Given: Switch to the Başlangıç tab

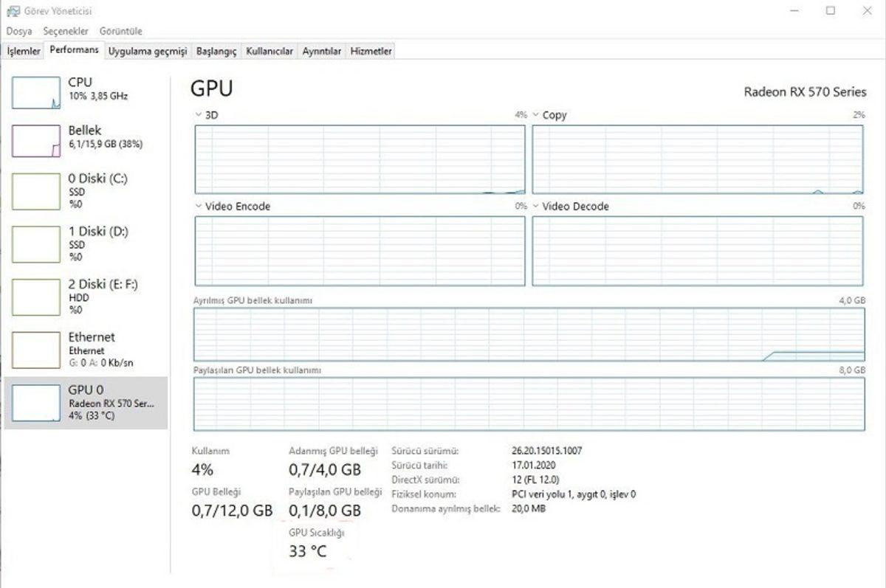Looking at the screenshot, I should click(217, 51).
